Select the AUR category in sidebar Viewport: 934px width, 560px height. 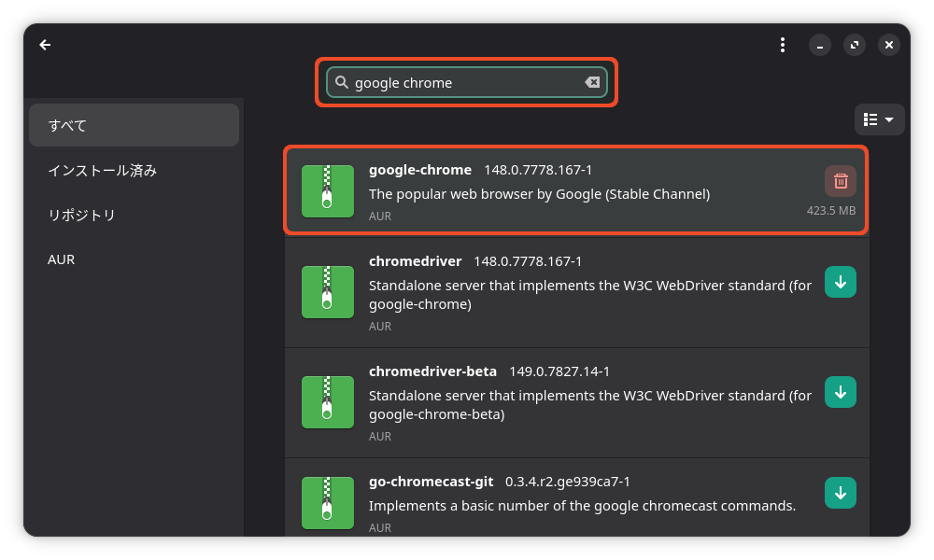click(x=134, y=259)
